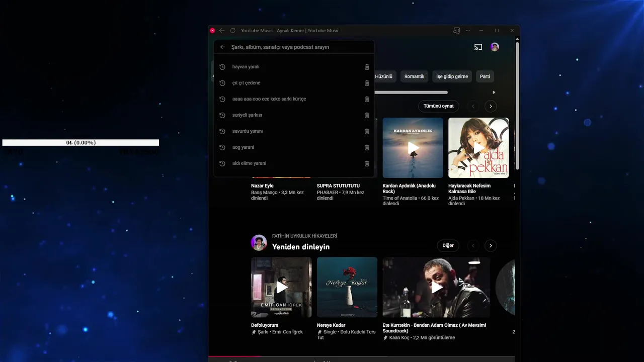Click the chips horizontal scrollbar
Screen dimensions: 644x362
pyautogui.click(x=411, y=93)
